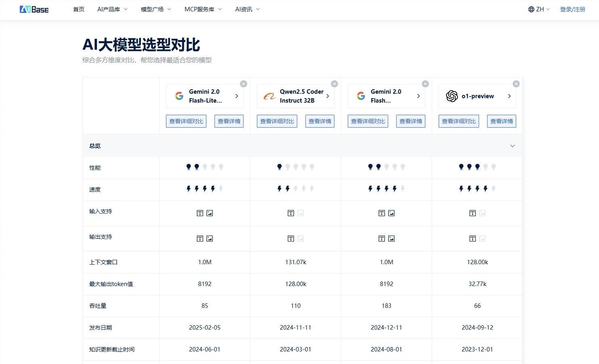Click image input icon for Gemini 2.0 Flash
Screen dimensions: 599x364
click(391, 213)
